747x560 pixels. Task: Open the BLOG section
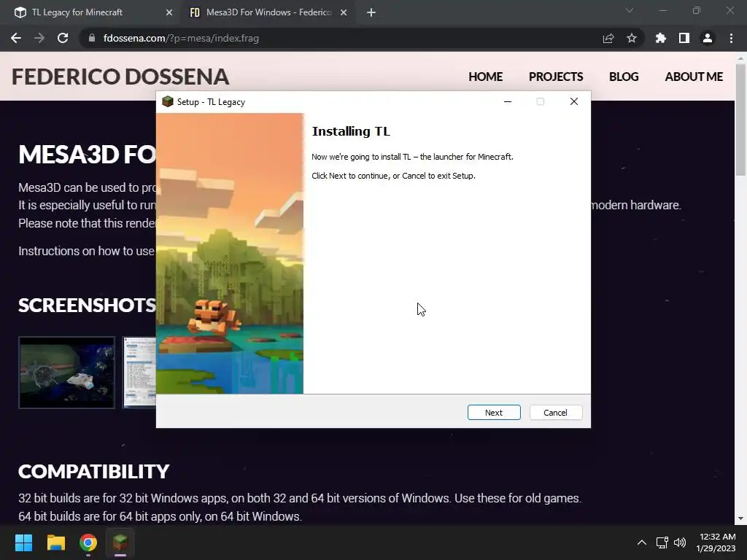(624, 77)
